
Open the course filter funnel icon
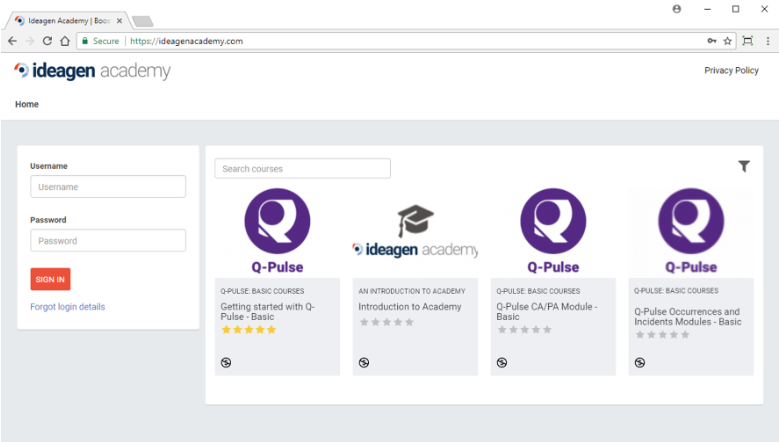(x=744, y=166)
